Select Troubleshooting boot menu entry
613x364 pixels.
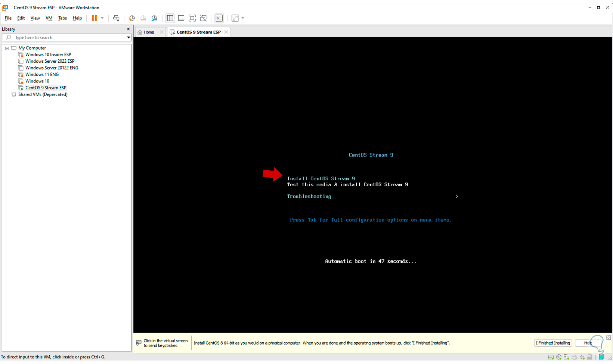309,196
